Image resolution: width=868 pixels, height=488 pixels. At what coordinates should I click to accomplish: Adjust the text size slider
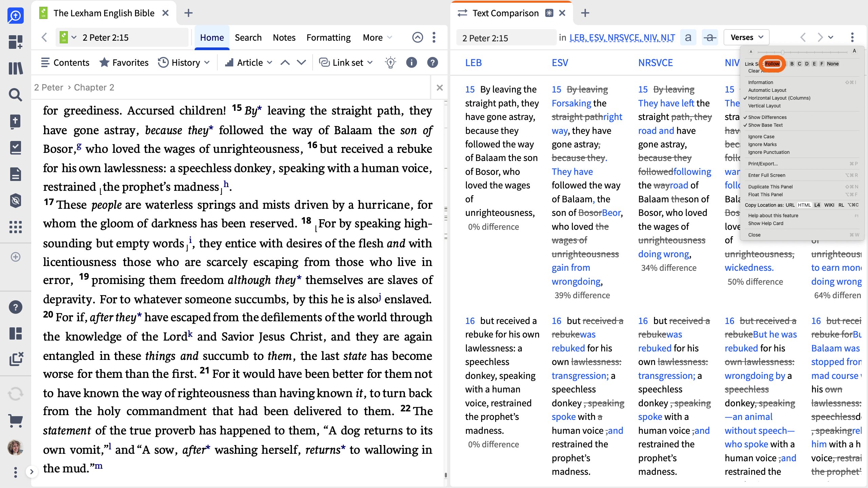point(783,52)
